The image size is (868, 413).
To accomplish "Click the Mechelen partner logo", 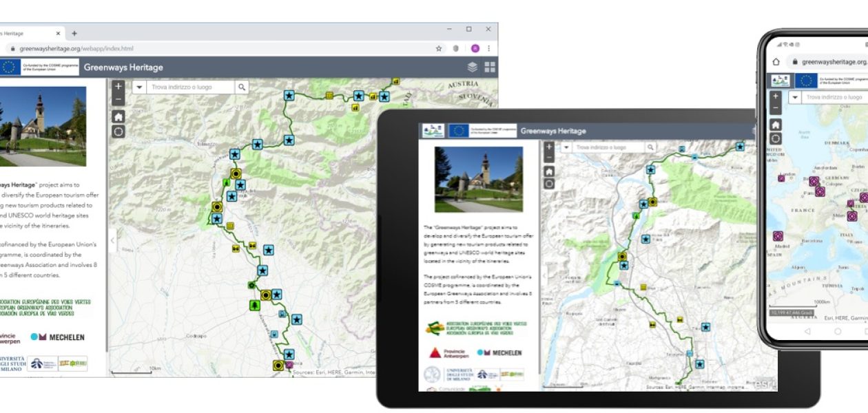I will (56, 337).
